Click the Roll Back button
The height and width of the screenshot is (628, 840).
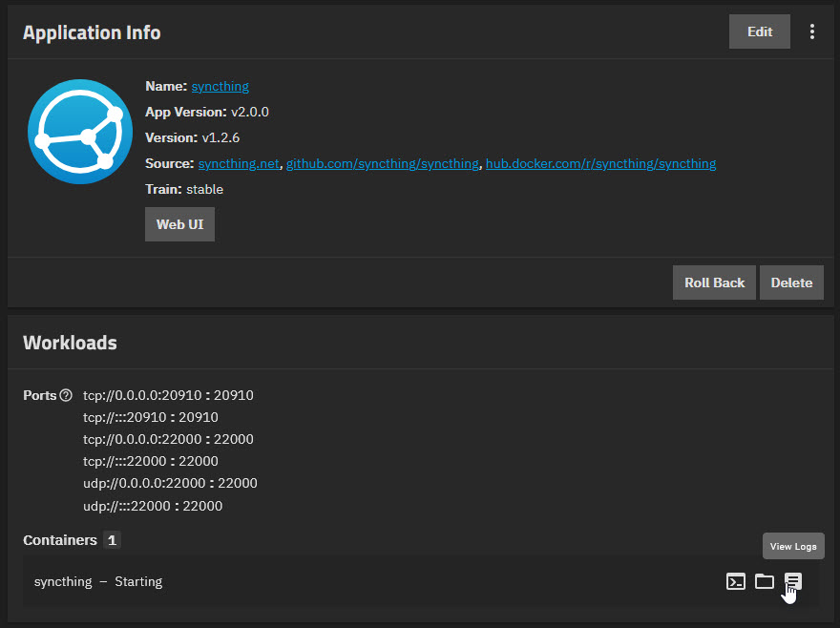tap(714, 283)
